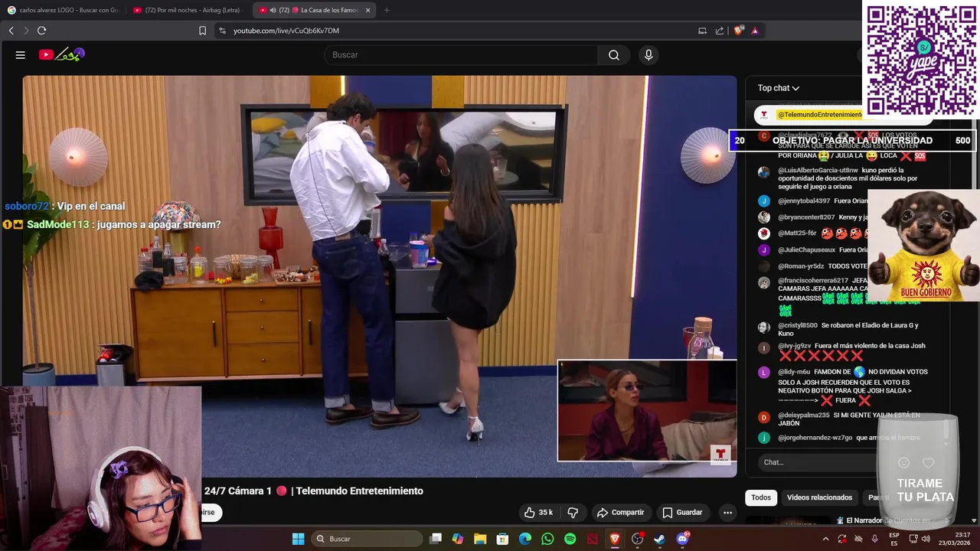Open the Brave Rewards triangle icon
The image size is (980, 551).
(755, 31)
